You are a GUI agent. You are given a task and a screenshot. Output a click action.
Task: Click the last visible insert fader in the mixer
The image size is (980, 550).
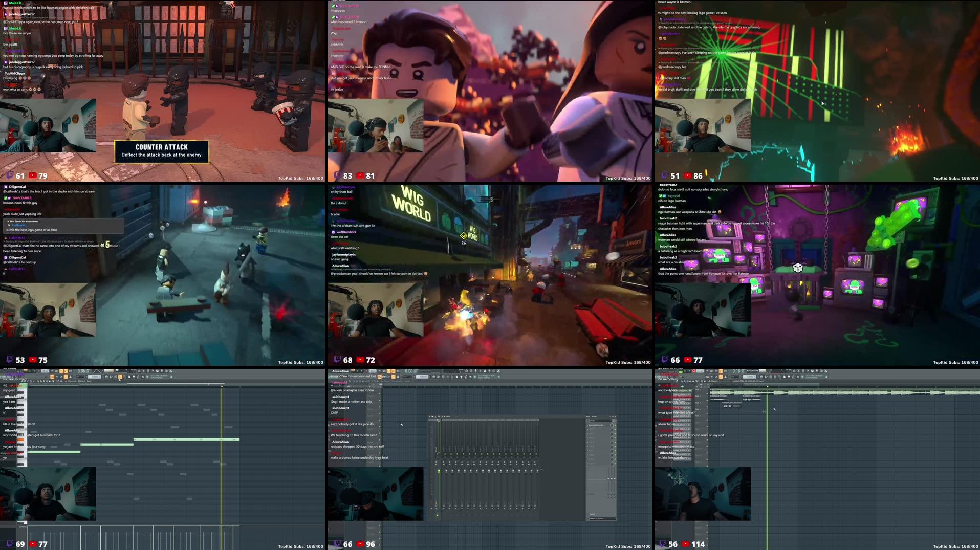[537, 471]
